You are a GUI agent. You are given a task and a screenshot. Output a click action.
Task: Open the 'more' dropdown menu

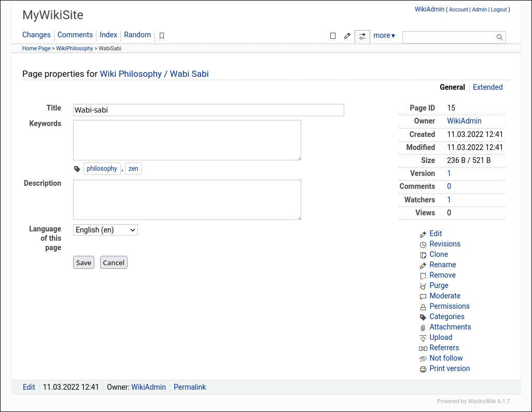(384, 35)
